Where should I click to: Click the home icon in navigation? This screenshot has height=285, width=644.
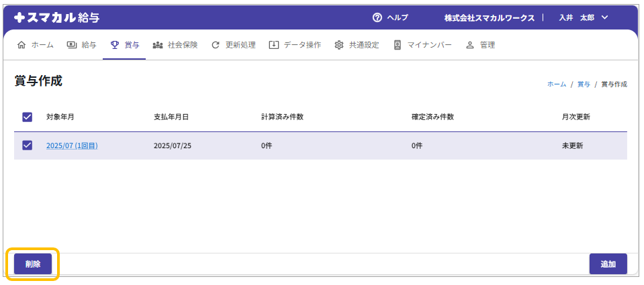[x=21, y=45]
